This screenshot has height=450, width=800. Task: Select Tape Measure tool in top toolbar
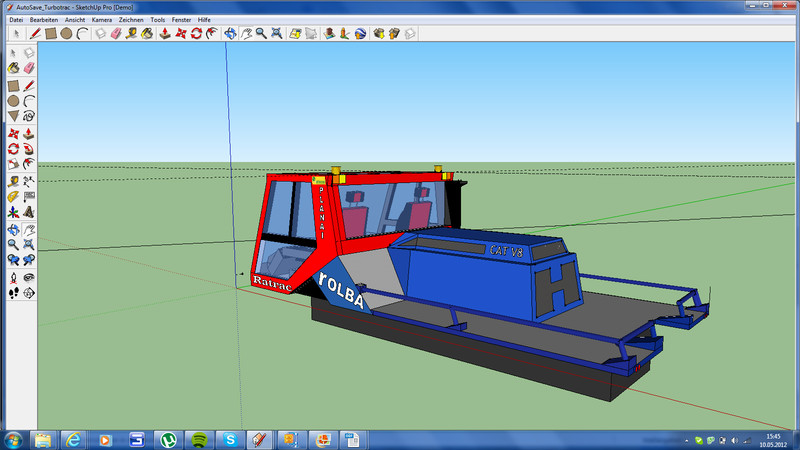(132, 34)
